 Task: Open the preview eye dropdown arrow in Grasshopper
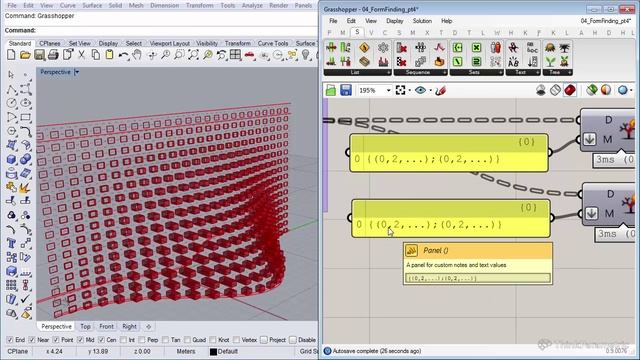coord(430,91)
